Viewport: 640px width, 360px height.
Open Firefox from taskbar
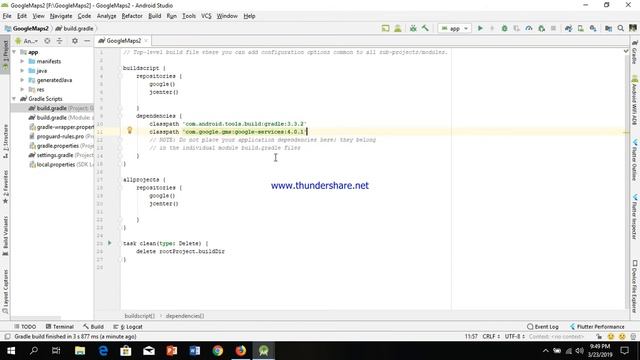click(241, 351)
